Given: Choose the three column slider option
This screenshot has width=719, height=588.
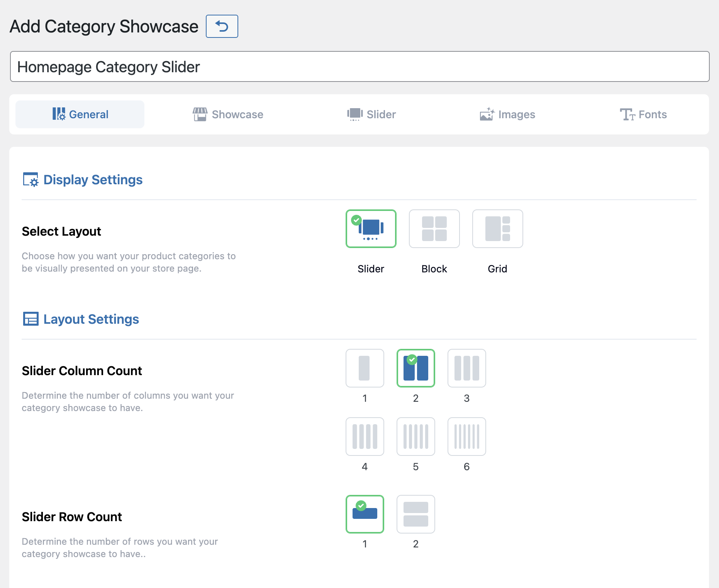Looking at the screenshot, I should pyautogui.click(x=466, y=368).
